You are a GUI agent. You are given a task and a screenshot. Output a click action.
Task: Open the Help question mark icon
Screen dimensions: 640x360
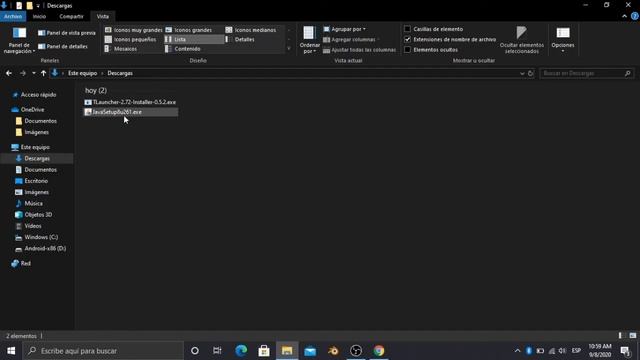click(635, 16)
